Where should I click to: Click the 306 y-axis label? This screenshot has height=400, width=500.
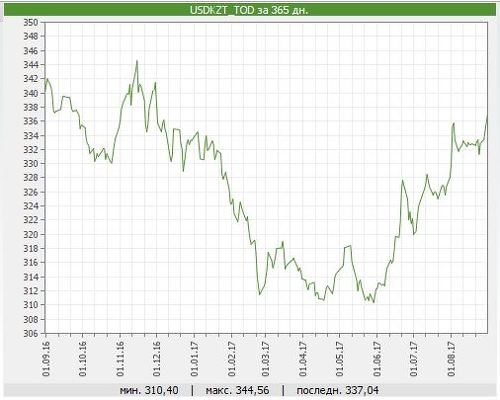click(31, 333)
